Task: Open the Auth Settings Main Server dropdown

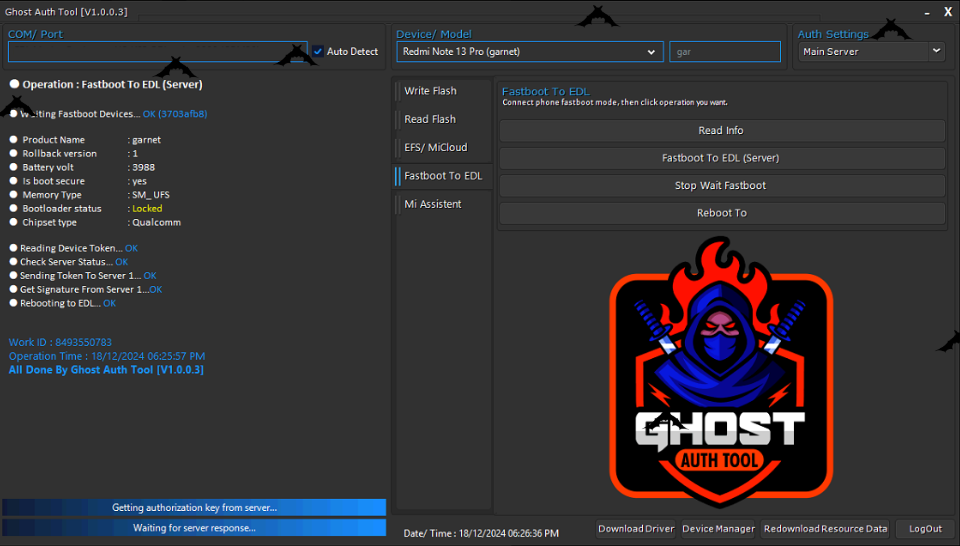Action: click(x=871, y=51)
